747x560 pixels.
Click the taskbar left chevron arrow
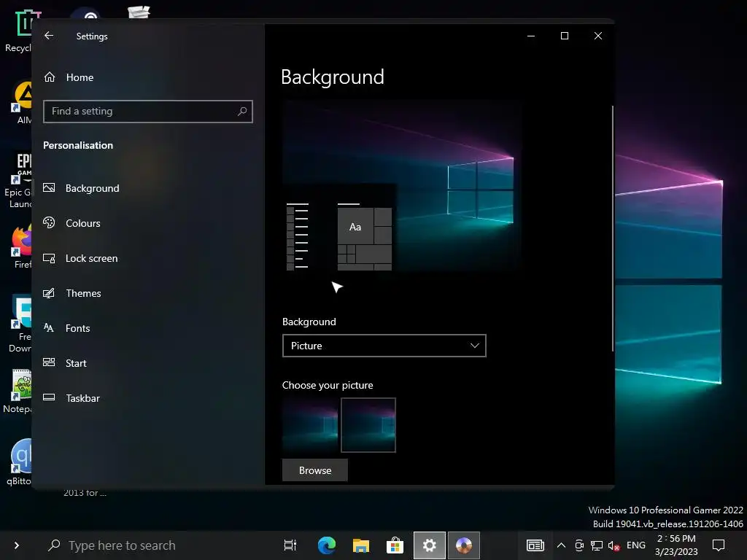(x=17, y=545)
